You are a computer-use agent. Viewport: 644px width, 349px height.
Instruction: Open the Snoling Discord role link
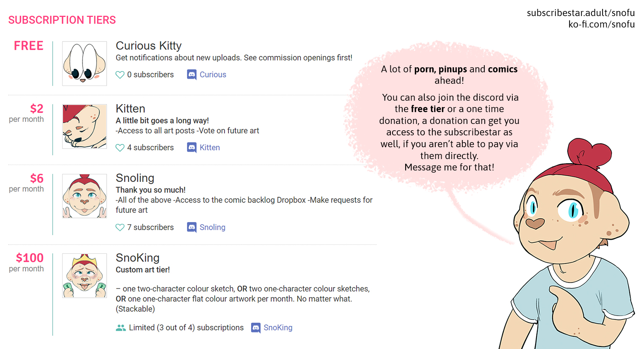click(x=212, y=228)
